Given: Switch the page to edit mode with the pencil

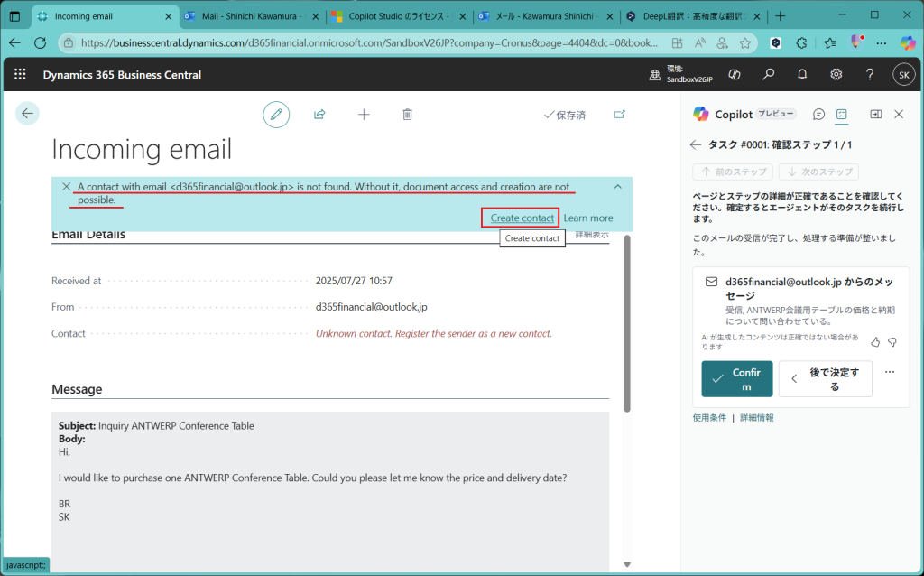Looking at the screenshot, I should tap(276, 115).
